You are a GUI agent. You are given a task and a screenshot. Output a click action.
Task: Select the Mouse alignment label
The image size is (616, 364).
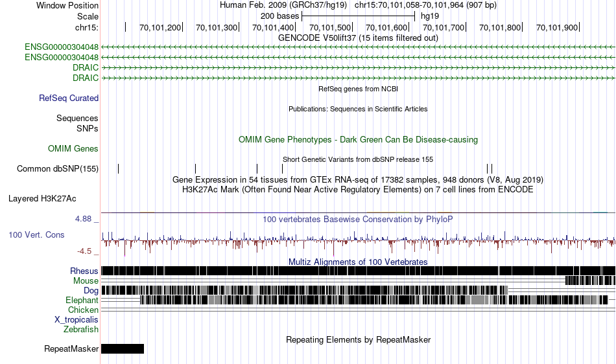[86, 281]
